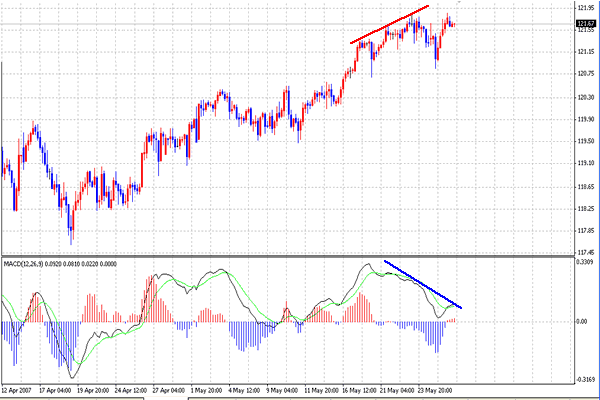Screen dimensions: 600x400
Task: Click the 121.15 price axis label
Action: click(x=586, y=52)
